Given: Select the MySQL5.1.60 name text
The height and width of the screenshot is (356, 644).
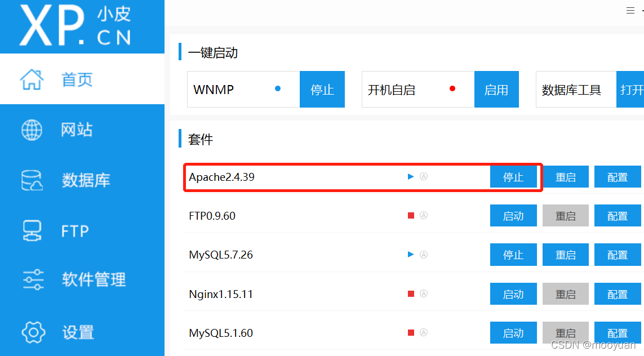Looking at the screenshot, I should coord(221,332).
